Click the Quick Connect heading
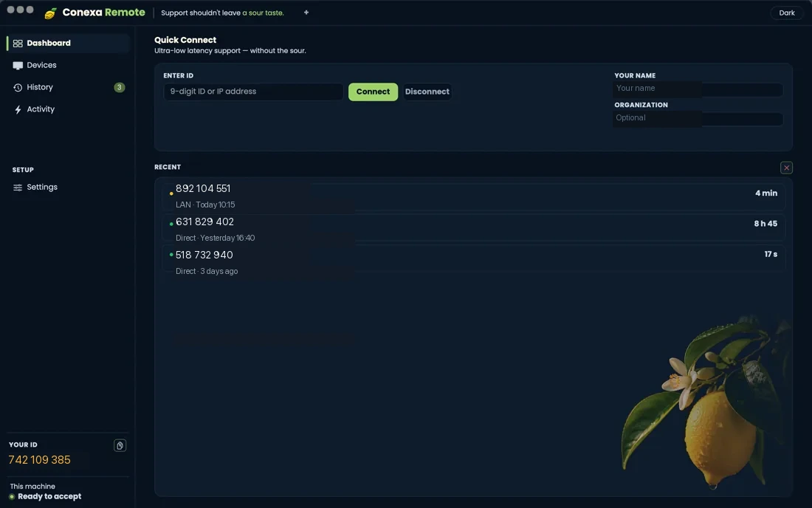 (185, 40)
